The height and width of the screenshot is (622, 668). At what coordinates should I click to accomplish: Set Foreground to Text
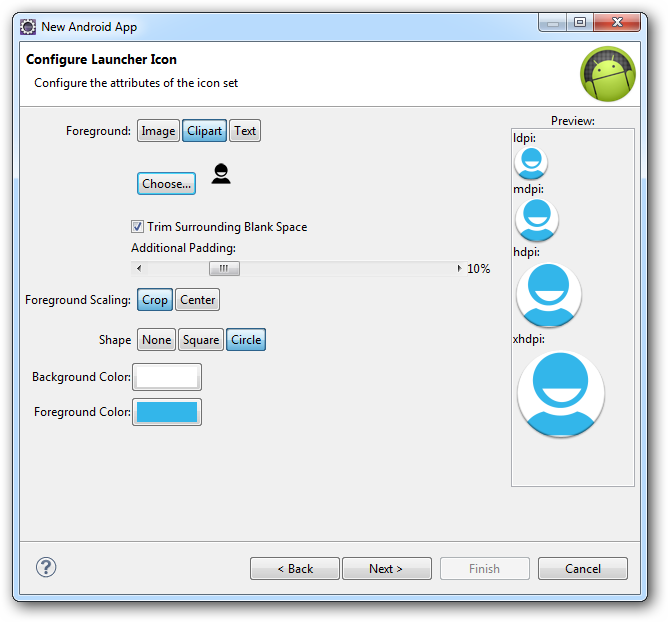coord(245,131)
